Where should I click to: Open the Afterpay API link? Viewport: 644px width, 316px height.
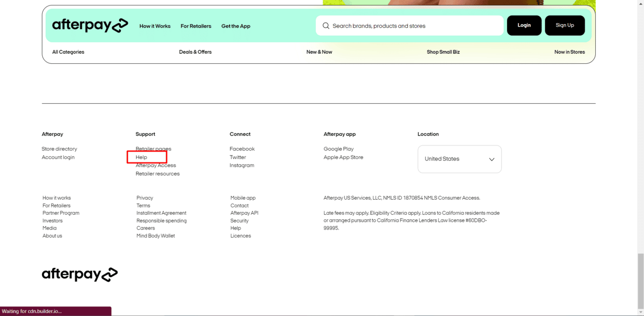point(245,213)
